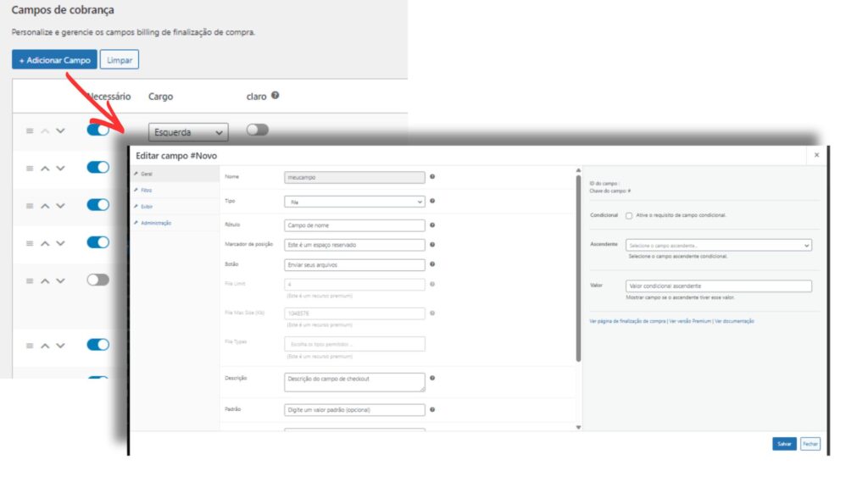Click the Adicionar Campo button
This screenshot has height=488, width=868.
pos(53,60)
